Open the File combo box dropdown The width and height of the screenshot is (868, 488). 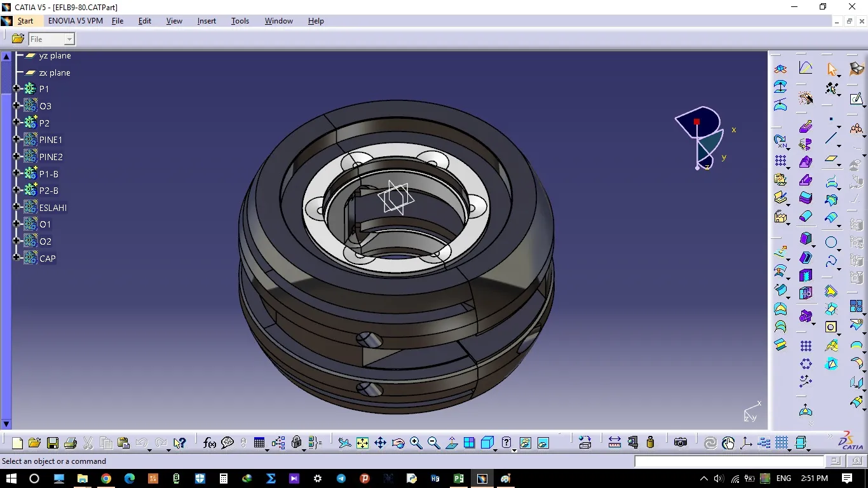coord(69,39)
